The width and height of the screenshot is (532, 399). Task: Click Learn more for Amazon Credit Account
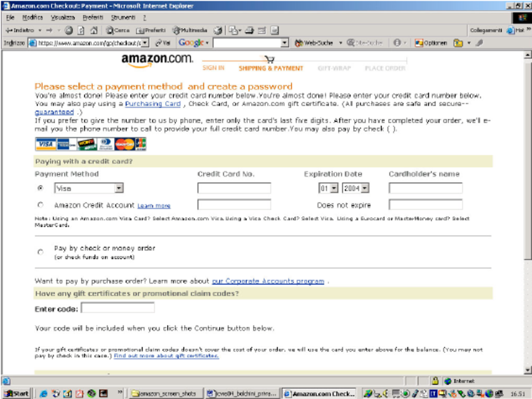click(154, 206)
